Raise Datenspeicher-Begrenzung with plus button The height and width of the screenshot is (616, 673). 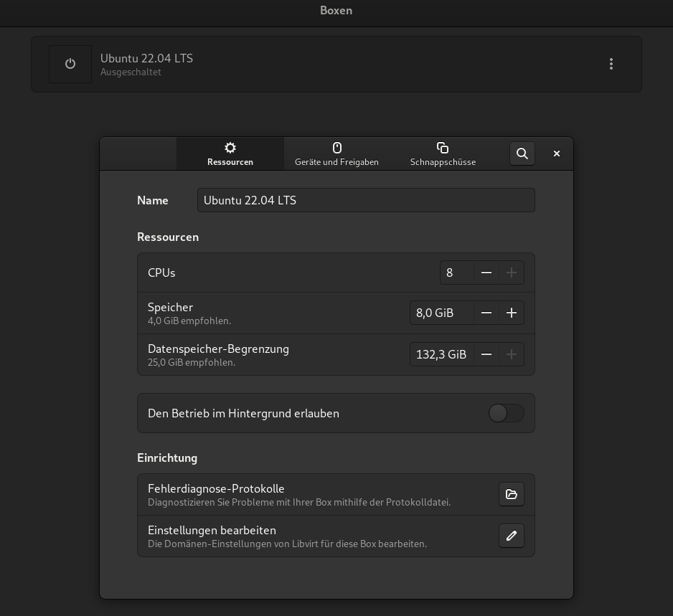pos(511,354)
